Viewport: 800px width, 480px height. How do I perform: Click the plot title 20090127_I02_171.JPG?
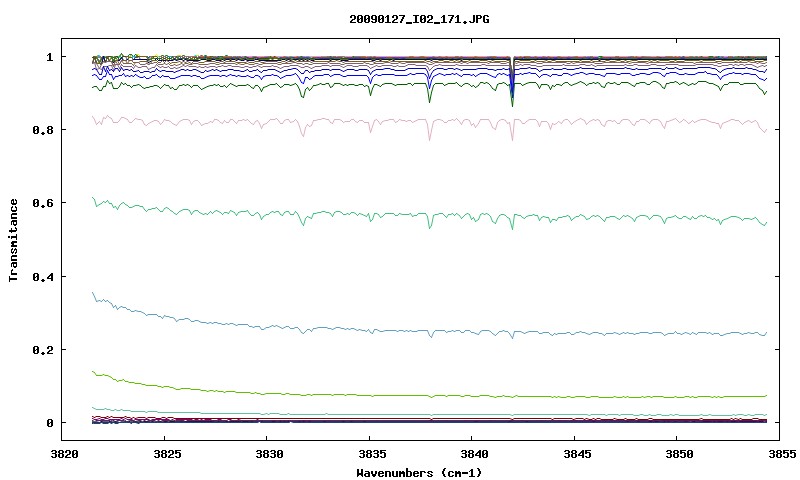(x=419, y=19)
